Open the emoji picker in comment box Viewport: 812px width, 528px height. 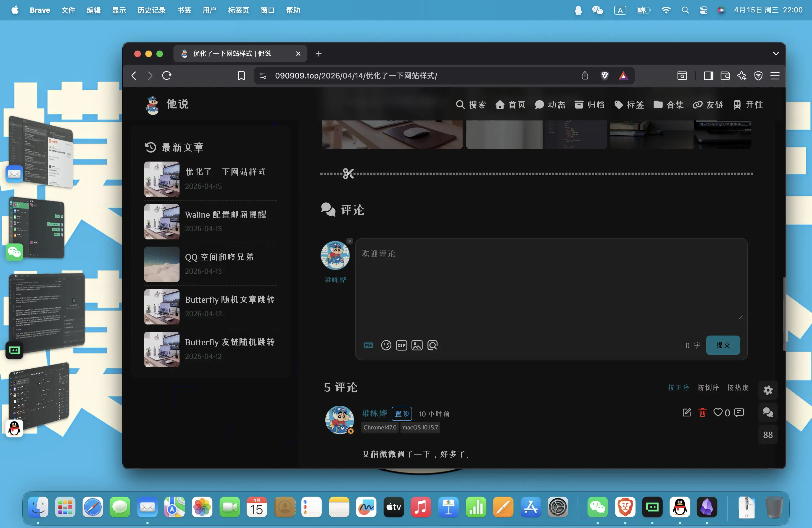(x=386, y=345)
